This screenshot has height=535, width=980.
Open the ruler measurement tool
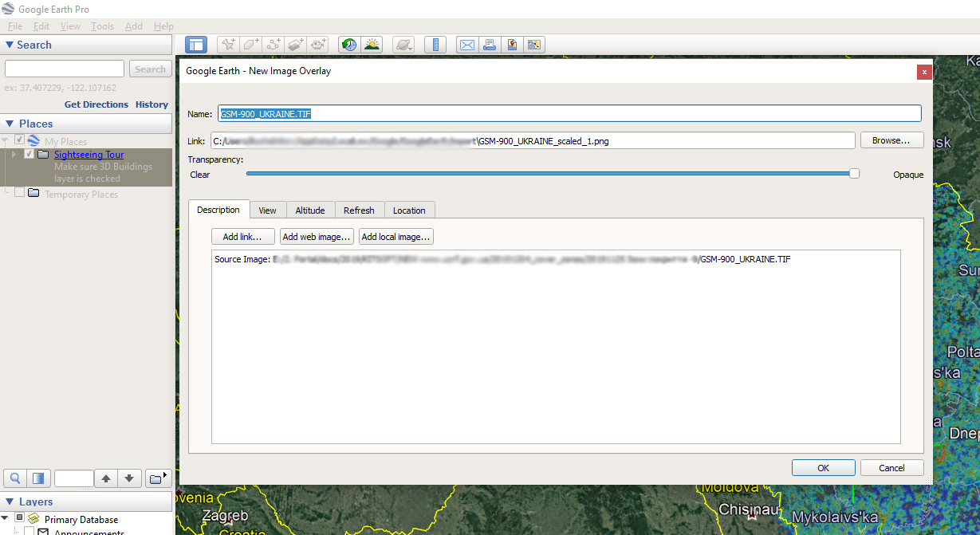(435, 45)
